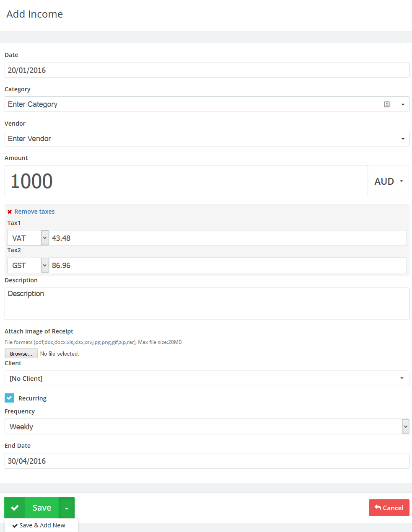Open the AUD currency dropdown
This screenshot has width=412, height=532.
tap(389, 181)
